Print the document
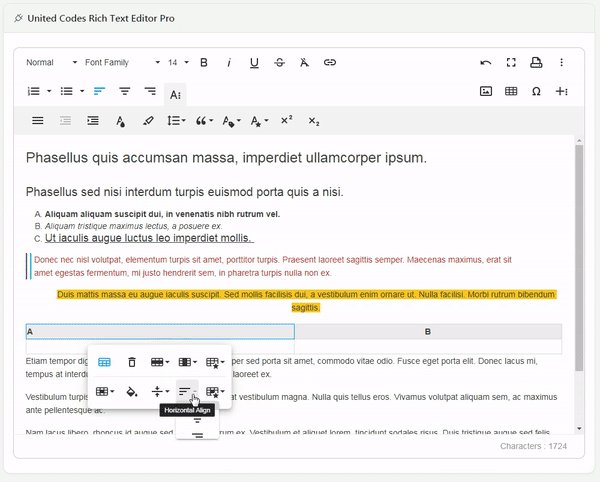Screen dimensions: 600x482 [536, 62]
